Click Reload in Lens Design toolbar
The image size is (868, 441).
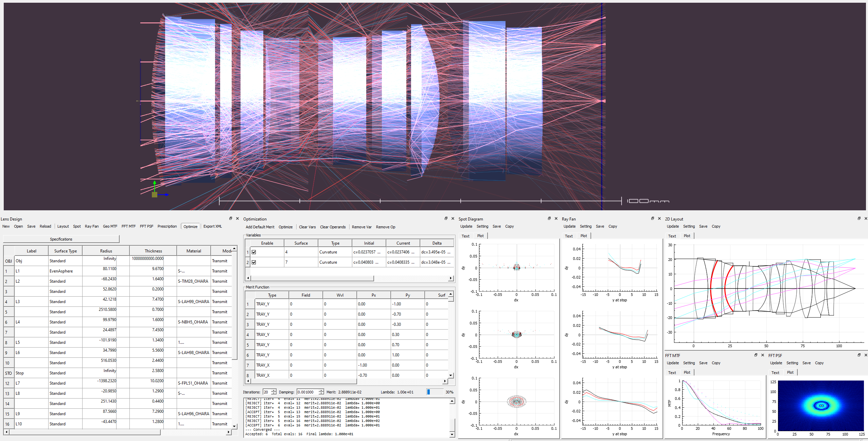pos(45,226)
